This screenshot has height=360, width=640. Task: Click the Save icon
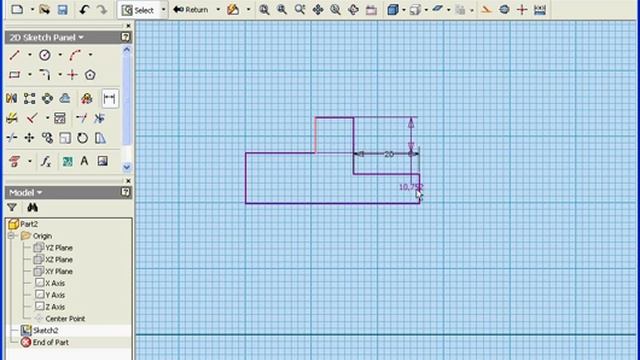[62, 9]
